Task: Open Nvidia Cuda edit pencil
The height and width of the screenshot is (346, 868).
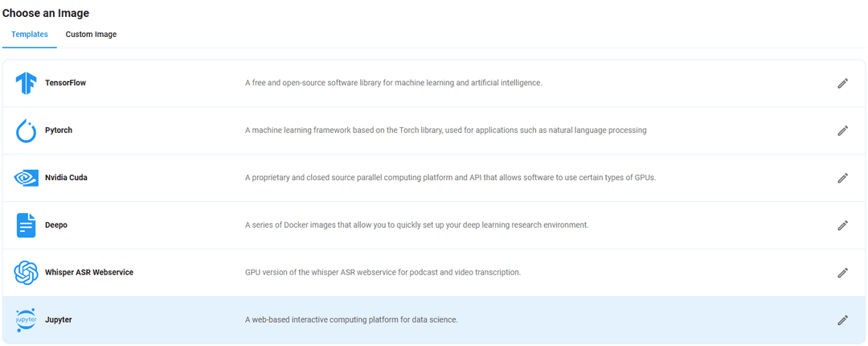Action: click(842, 178)
